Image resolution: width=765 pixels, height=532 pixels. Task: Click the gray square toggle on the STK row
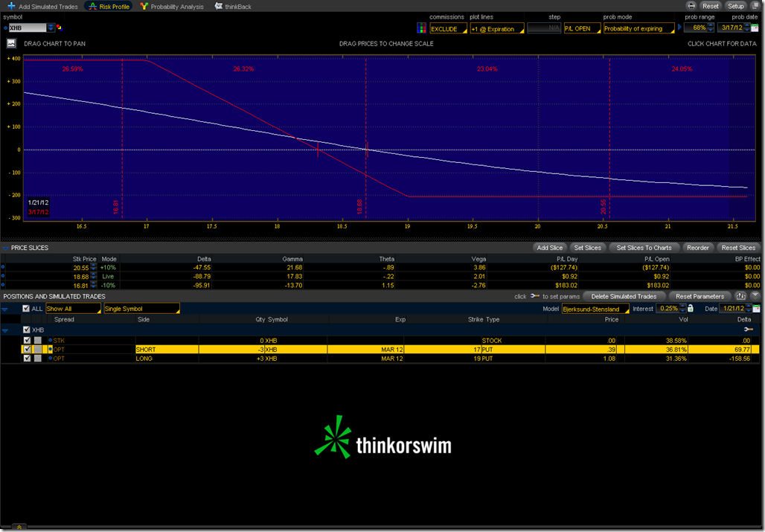37,340
